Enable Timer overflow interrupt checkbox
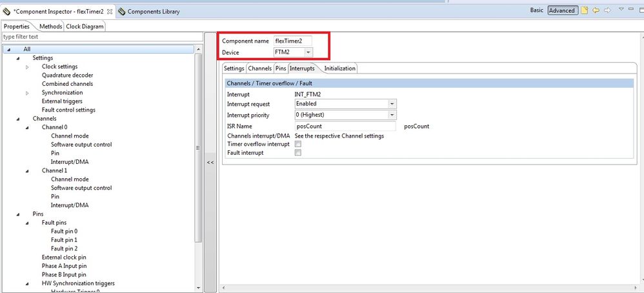 [x=298, y=144]
